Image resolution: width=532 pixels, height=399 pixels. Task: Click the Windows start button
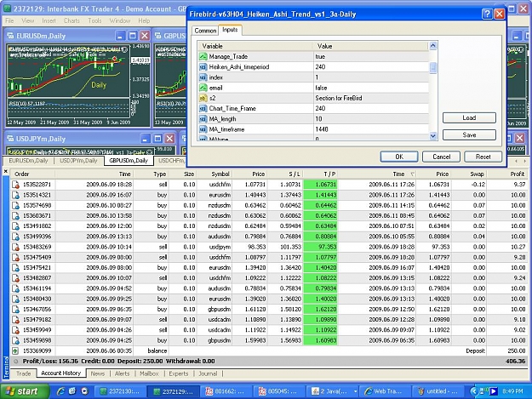24,391
